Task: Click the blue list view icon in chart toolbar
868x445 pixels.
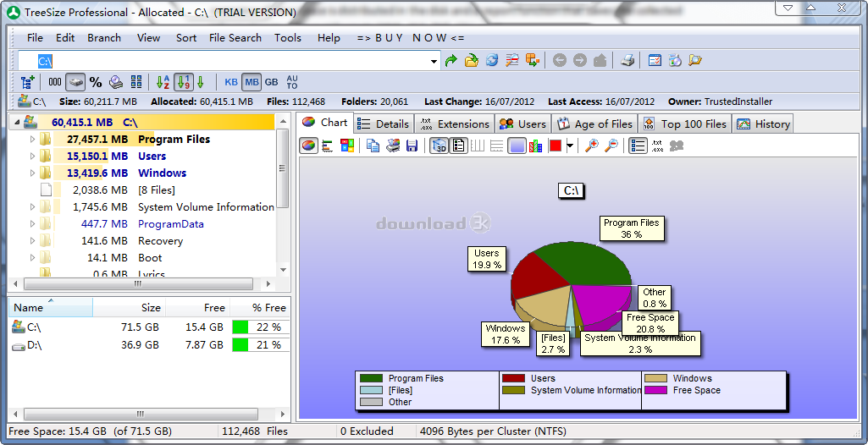Action: 638,146
